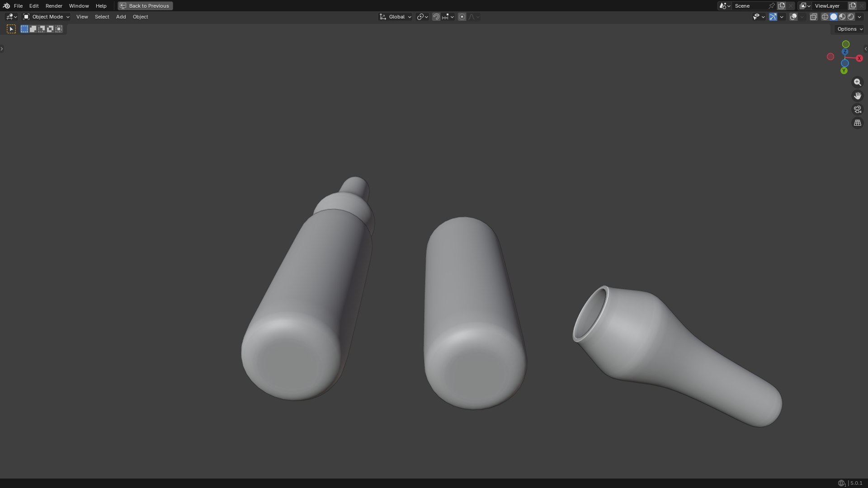Create new scene with Scene copy icon
This screenshot has width=868, height=488.
point(782,6)
